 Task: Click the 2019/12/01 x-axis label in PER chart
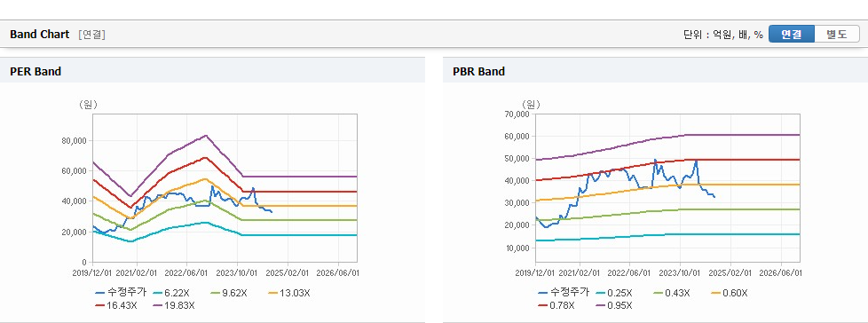pos(91,273)
